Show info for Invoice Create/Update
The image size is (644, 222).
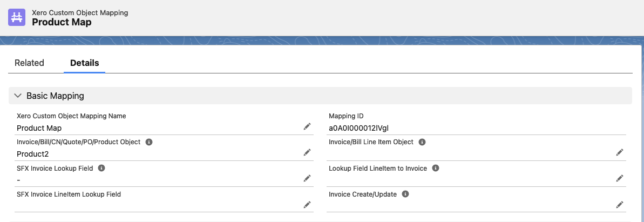pos(405,194)
